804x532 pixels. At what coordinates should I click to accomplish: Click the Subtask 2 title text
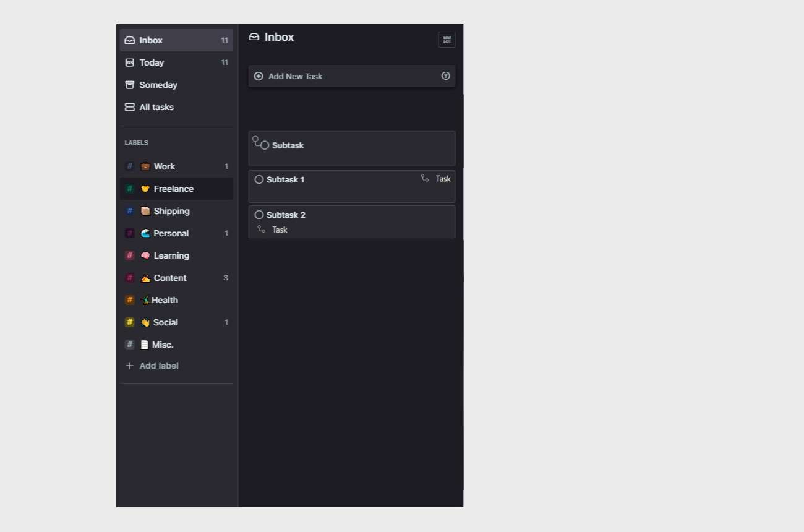click(x=286, y=215)
